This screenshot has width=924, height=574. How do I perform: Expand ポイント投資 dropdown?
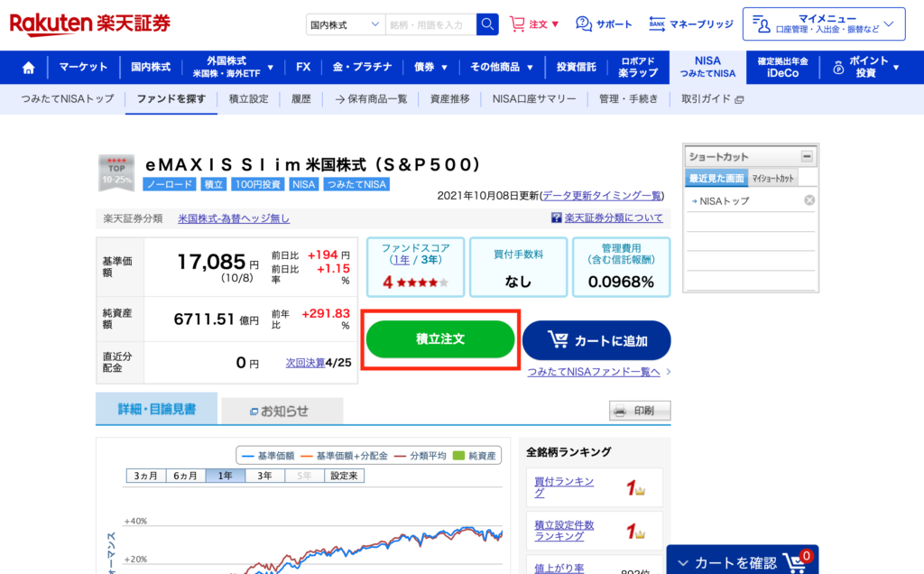[866, 67]
